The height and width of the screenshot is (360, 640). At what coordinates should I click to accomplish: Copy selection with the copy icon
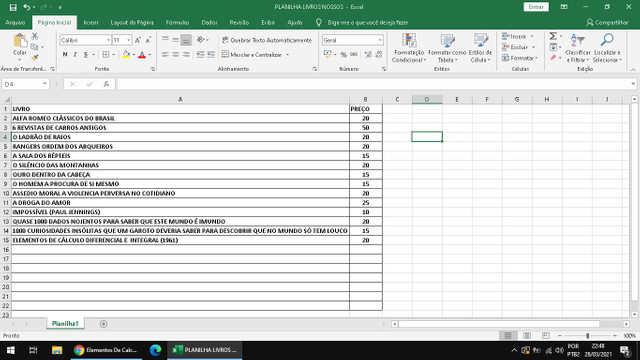point(35,47)
